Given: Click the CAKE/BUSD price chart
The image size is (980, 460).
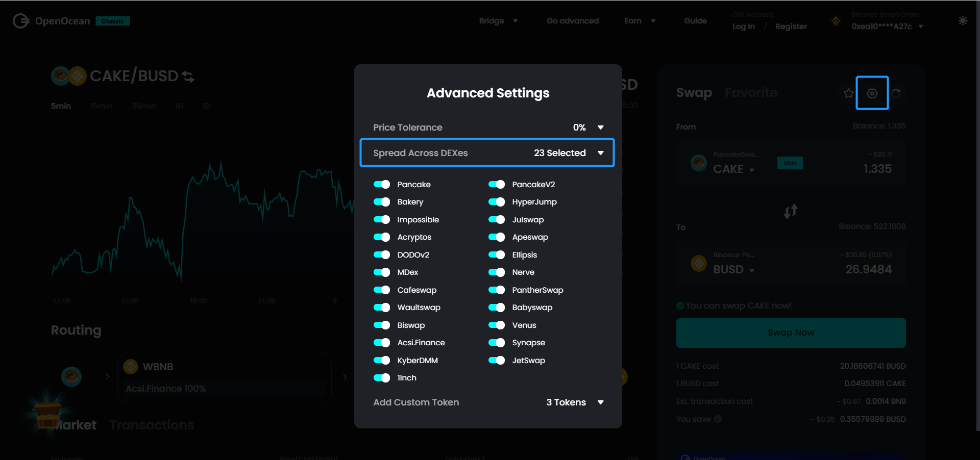Looking at the screenshot, I should coord(202,222).
